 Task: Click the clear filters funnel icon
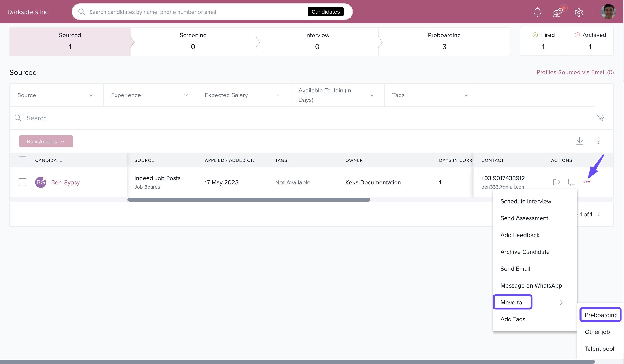click(600, 117)
